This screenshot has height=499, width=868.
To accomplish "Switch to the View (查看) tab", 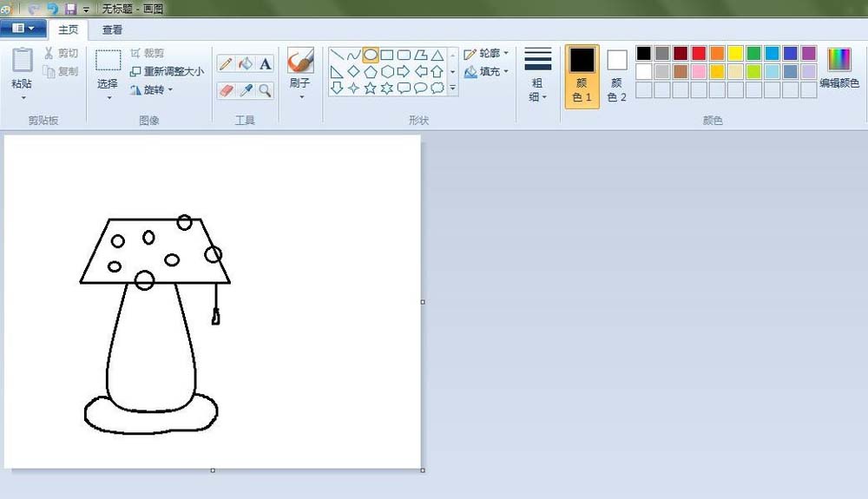I will click(x=112, y=30).
